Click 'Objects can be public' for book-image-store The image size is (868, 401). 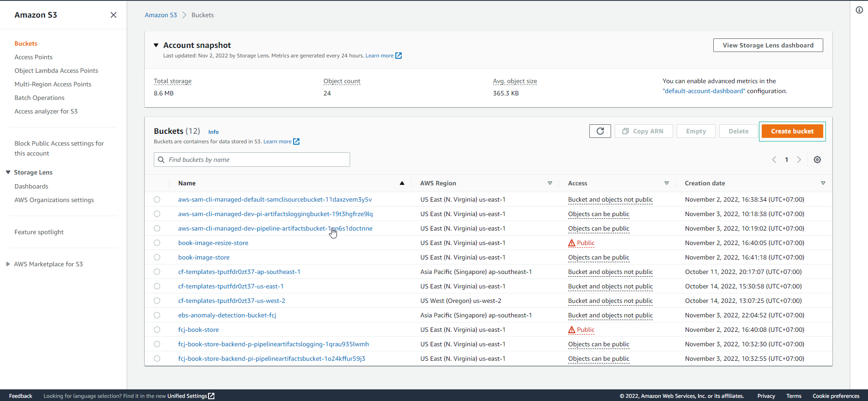[599, 257]
